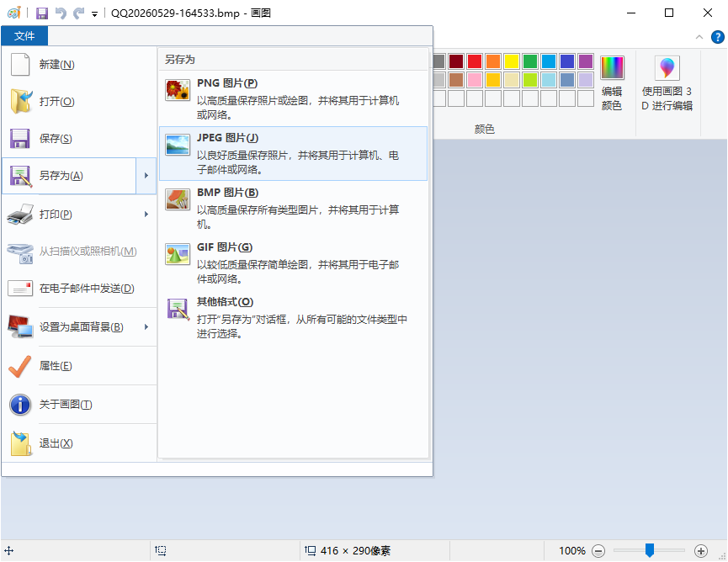Click the GIF picture shapes icon
This screenshot has width=728, height=562.
178,254
